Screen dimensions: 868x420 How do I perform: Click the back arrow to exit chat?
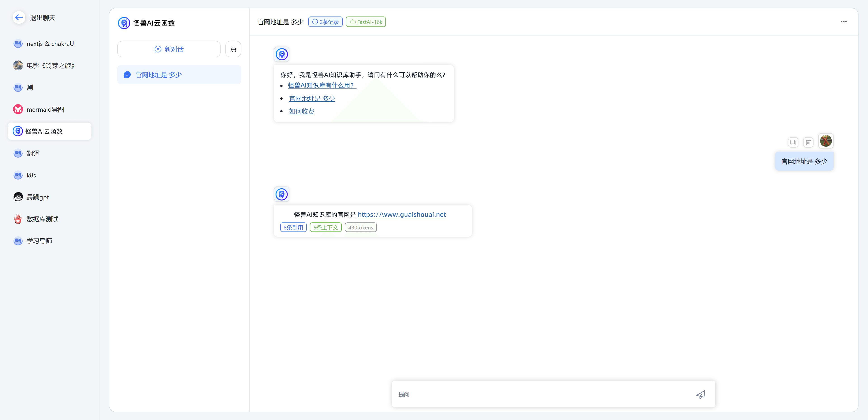coord(19,17)
